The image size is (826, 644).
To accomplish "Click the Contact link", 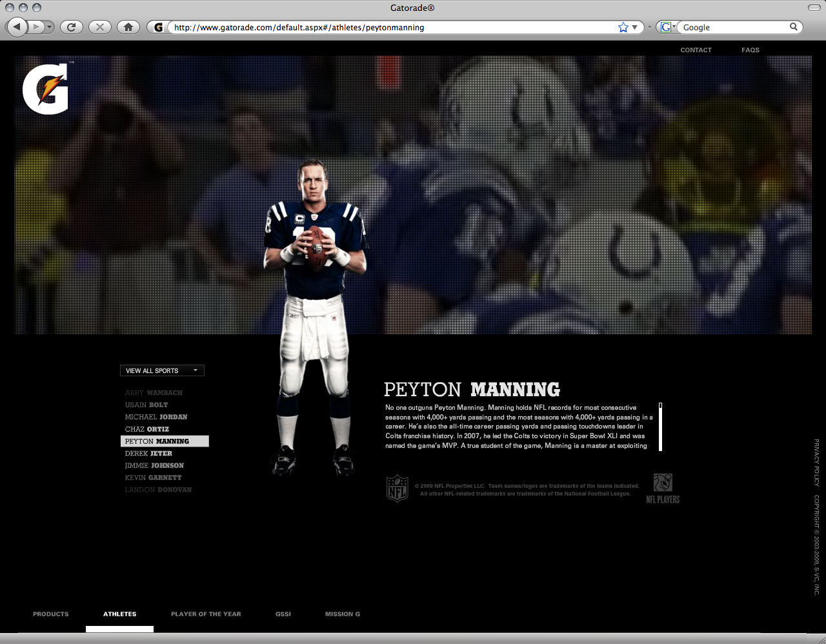I will (x=696, y=50).
